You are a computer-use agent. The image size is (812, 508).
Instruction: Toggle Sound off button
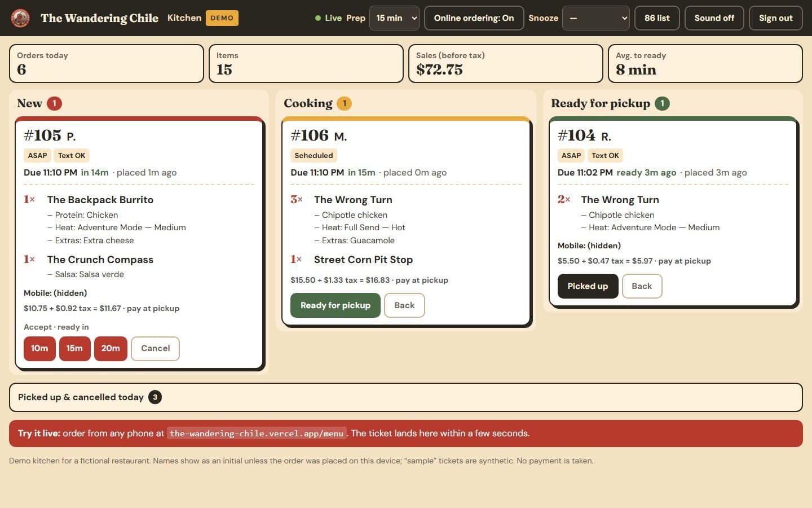click(714, 18)
